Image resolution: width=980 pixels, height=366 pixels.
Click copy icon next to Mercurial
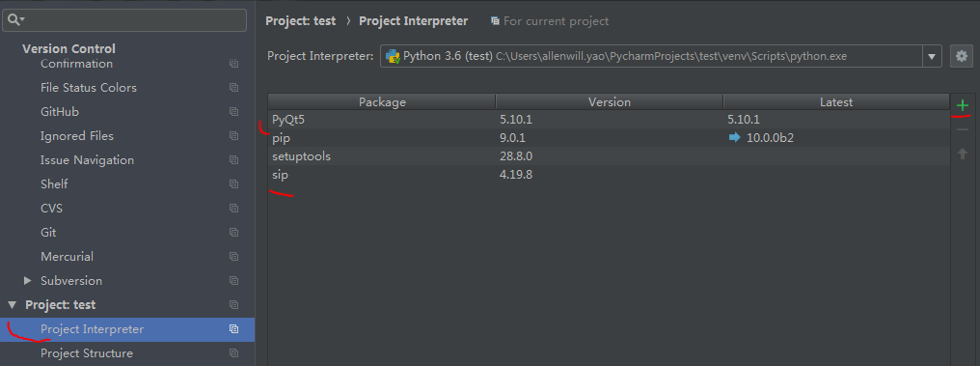[233, 257]
